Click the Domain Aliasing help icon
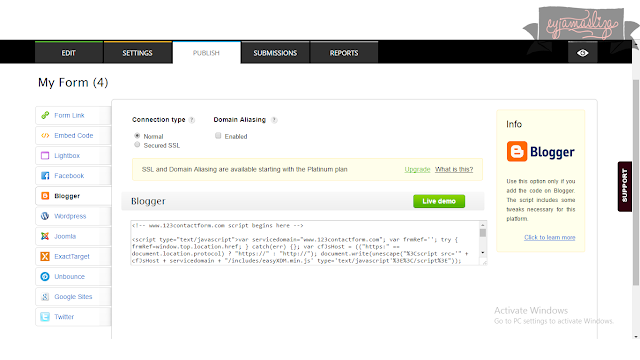640x360 pixels. point(274,120)
